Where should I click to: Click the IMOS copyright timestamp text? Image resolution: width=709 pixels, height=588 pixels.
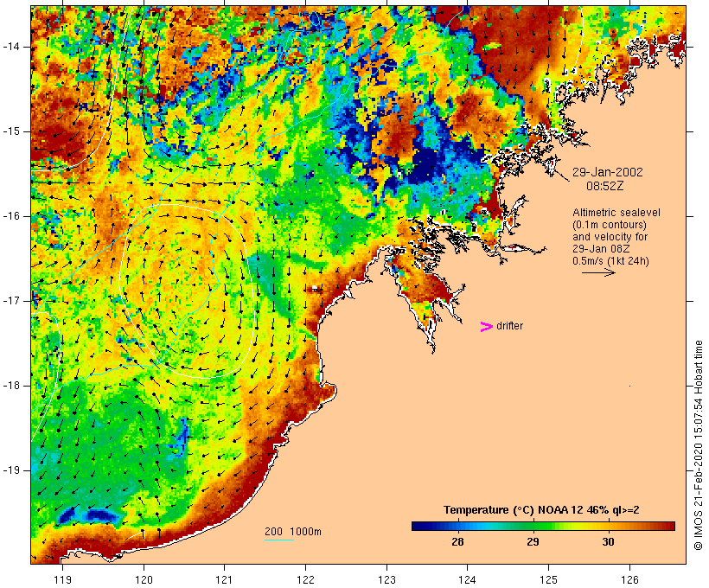[x=699, y=445]
